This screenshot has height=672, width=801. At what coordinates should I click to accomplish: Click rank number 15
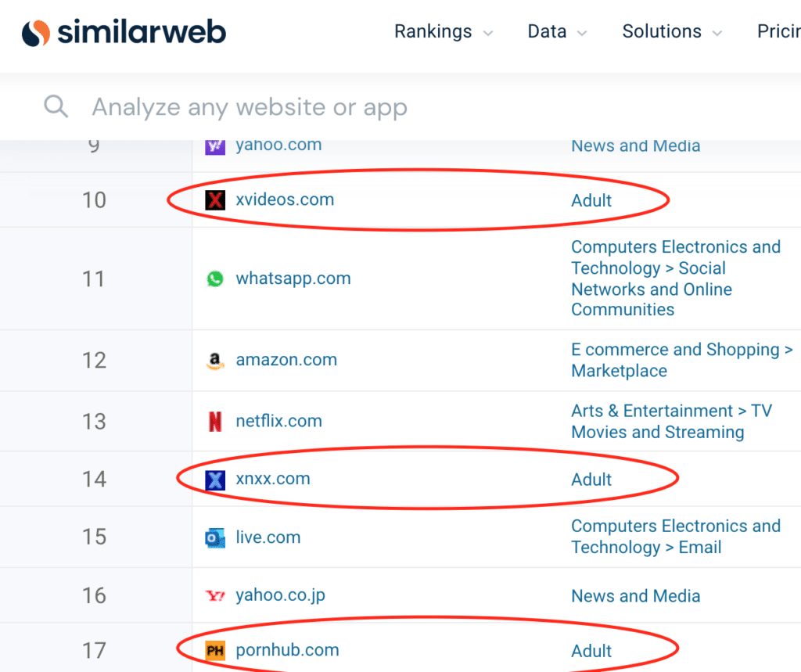pos(94,537)
